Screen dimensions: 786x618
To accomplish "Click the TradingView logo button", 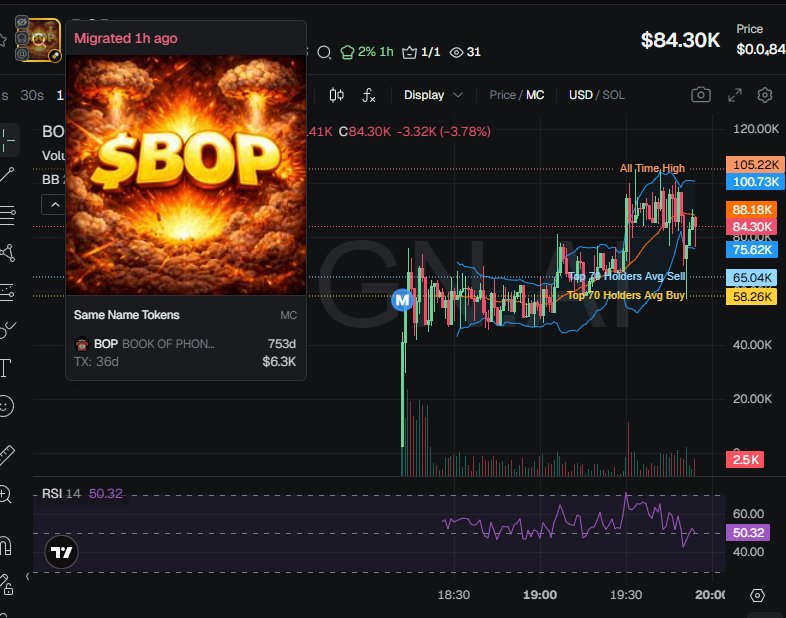I will 62,552.
